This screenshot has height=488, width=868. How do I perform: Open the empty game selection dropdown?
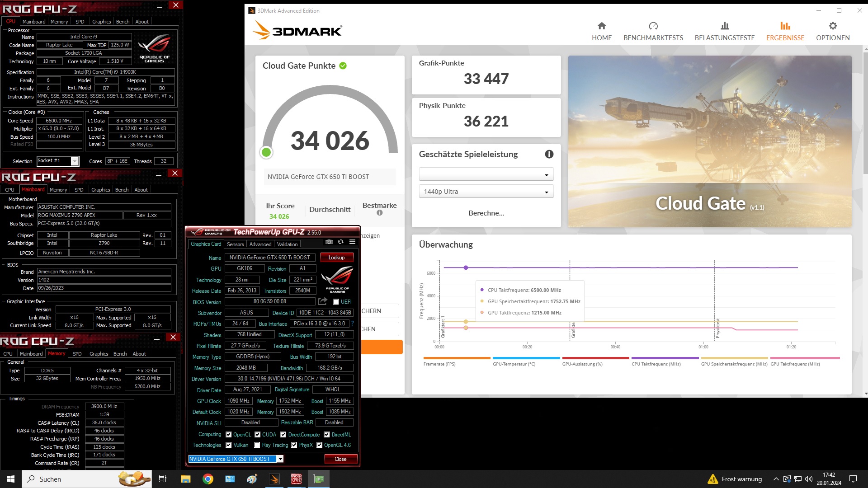(x=486, y=174)
